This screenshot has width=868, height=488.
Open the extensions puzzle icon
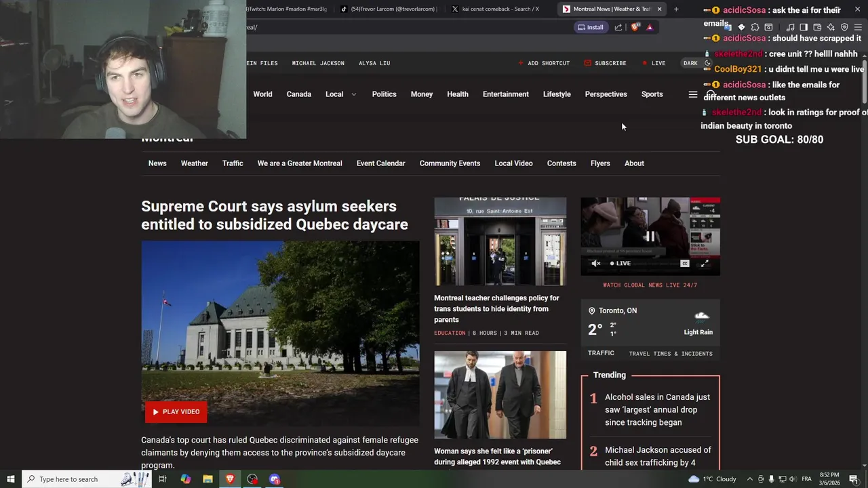(x=755, y=27)
